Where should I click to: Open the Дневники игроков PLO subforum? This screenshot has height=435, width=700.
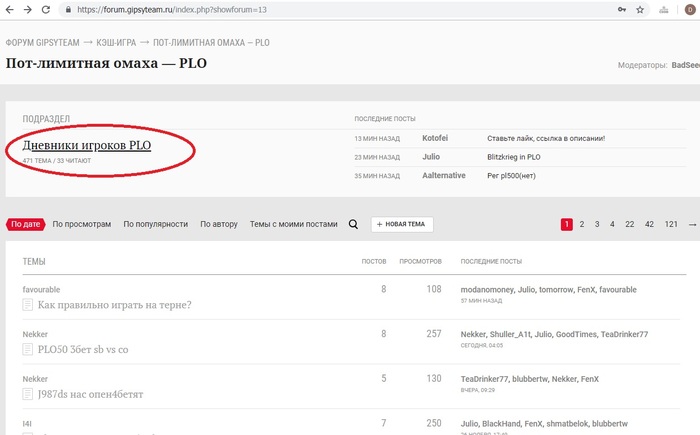[87, 145]
